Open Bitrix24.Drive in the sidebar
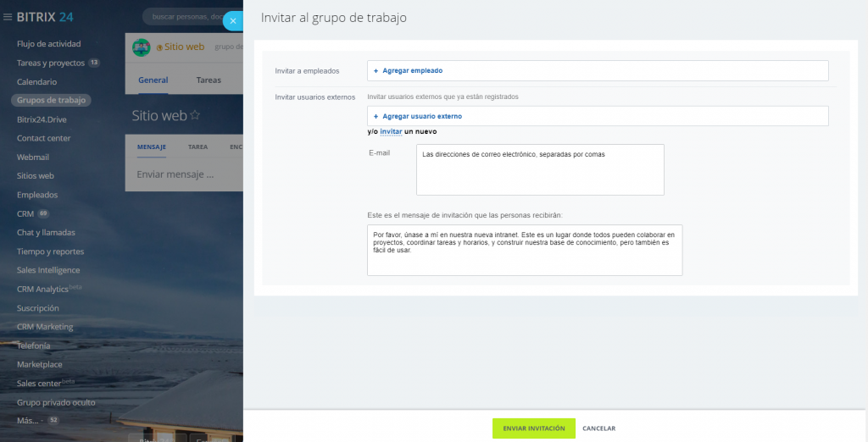868x442 pixels. coord(43,119)
